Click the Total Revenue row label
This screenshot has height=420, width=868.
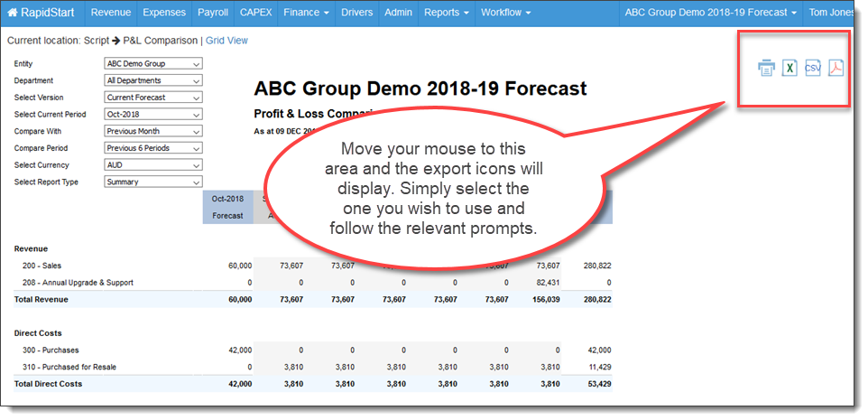click(x=41, y=300)
